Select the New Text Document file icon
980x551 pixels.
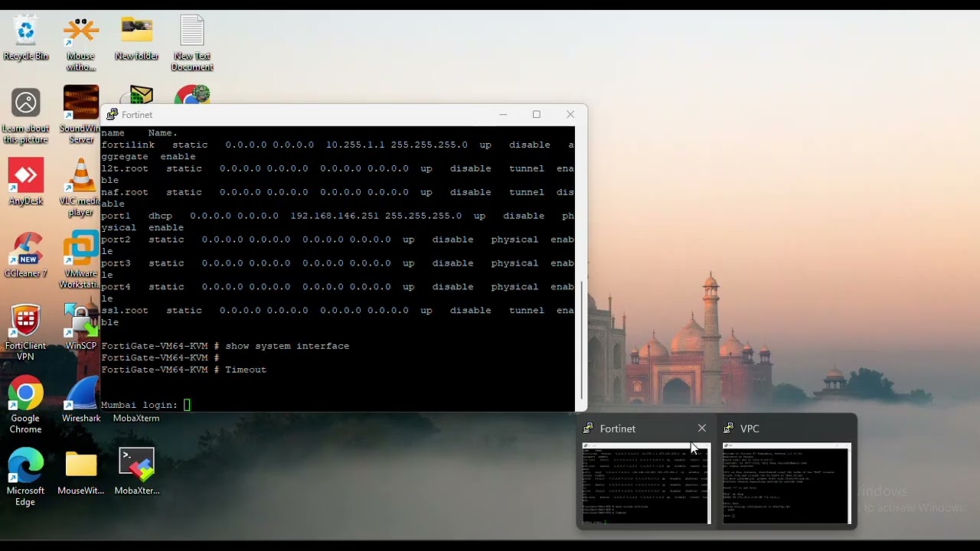192,43
